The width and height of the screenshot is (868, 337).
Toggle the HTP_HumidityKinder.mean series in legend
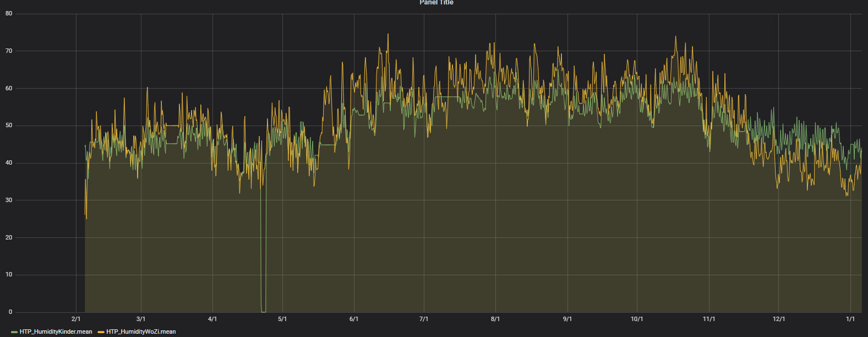[56, 331]
